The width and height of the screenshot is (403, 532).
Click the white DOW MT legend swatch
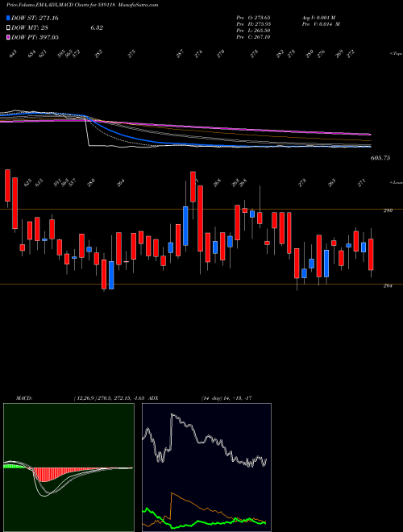[9, 28]
